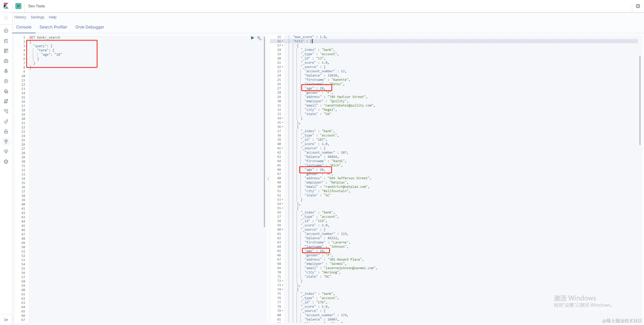Click the pane resizer handle between editors
Viewport: 644px width, 325px height.
click(268, 179)
